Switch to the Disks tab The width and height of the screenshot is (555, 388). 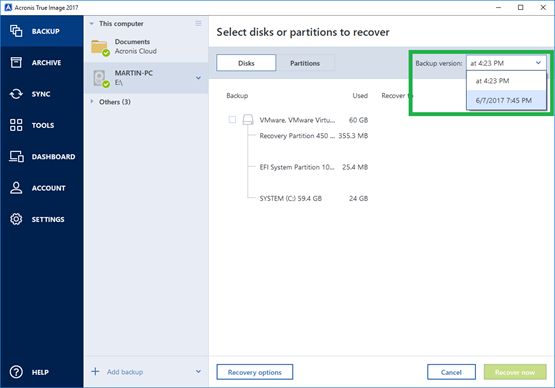(x=246, y=63)
